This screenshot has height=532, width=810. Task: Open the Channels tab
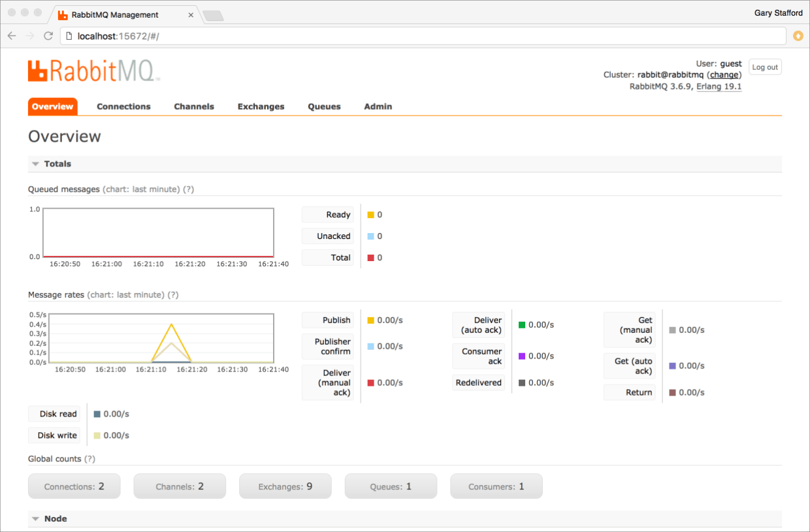tap(194, 106)
